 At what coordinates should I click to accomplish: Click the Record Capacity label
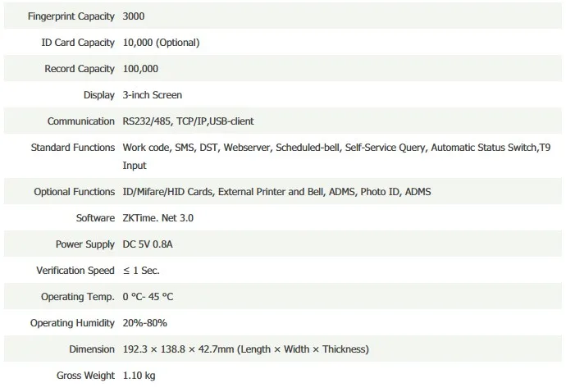click(x=80, y=69)
